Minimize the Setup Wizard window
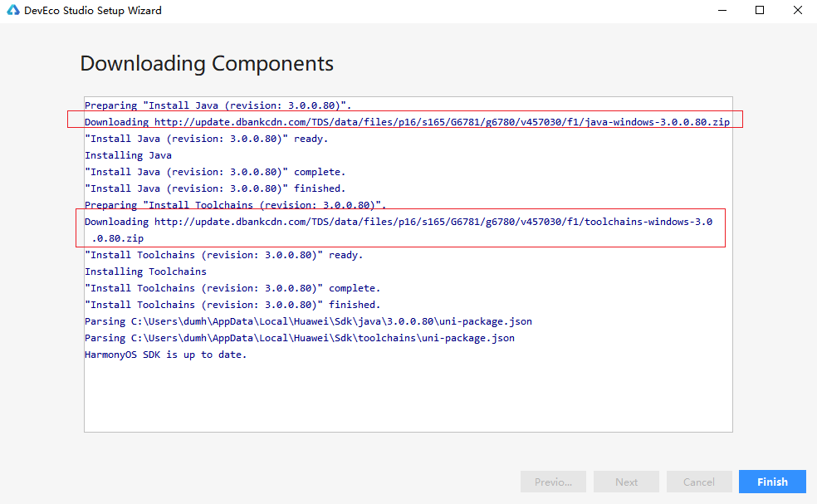Image resolution: width=817 pixels, height=504 pixels. tap(722, 11)
